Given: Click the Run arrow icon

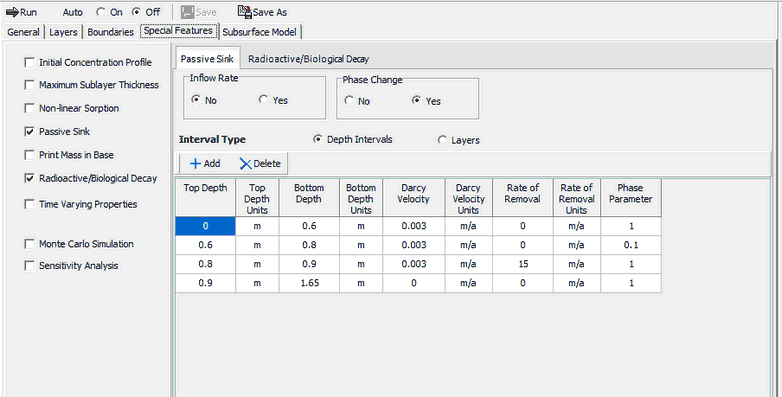Looking at the screenshot, I should pos(12,12).
